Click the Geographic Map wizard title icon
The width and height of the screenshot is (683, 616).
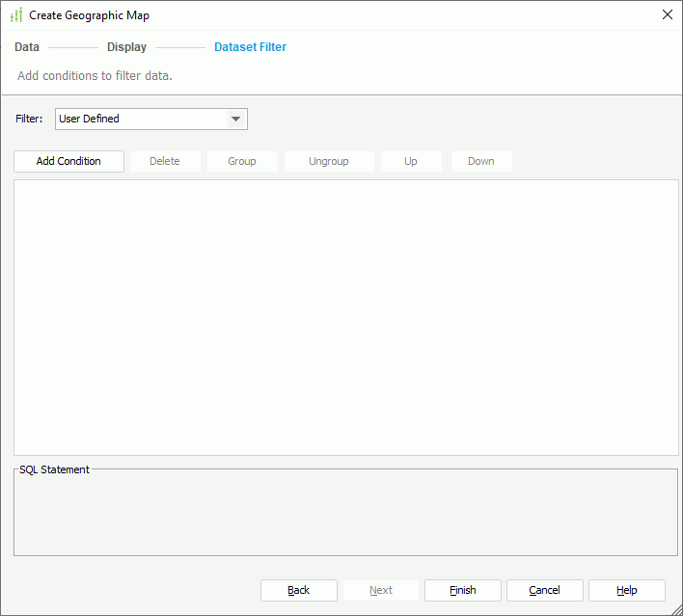tap(15, 15)
